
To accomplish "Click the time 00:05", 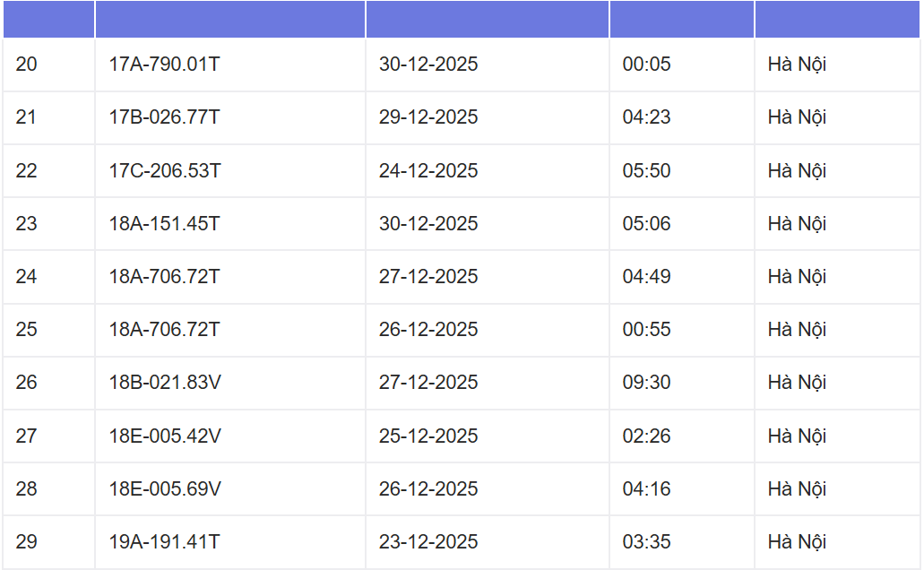I will 646,65.
